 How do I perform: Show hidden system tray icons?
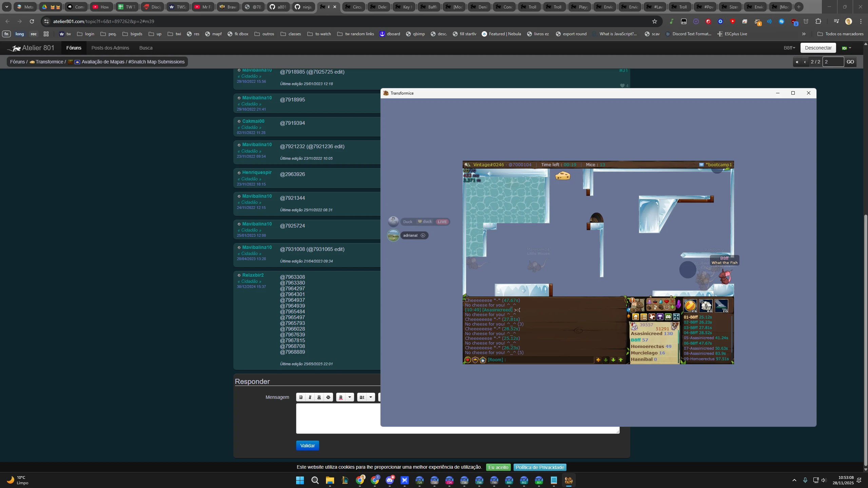[x=794, y=480]
